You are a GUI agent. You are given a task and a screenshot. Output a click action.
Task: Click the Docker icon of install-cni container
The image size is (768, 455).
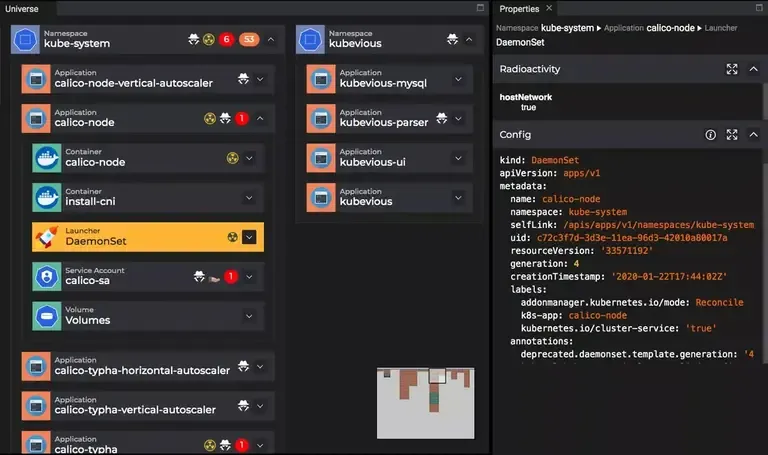[47, 198]
